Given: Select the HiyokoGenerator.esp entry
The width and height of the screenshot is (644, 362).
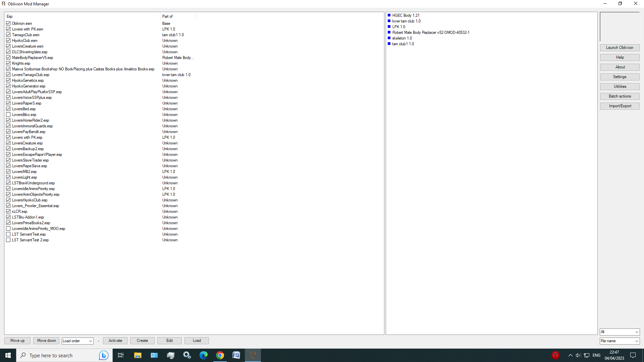Looking at the screenshot, I should [29, 86].
